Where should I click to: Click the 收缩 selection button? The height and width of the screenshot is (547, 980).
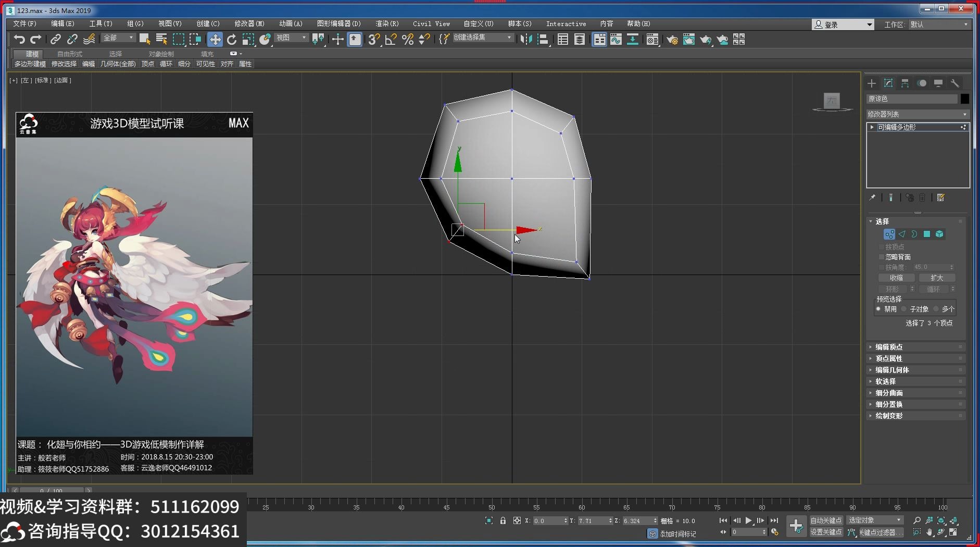click(896, 278)
